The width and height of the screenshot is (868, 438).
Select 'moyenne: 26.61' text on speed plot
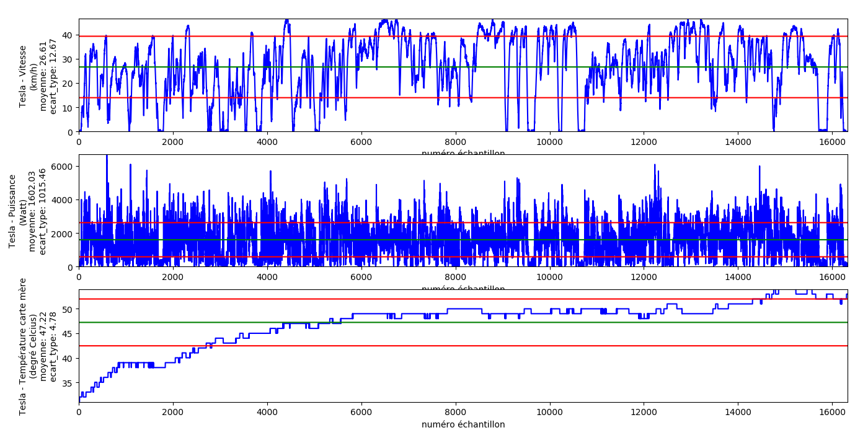pos(43,76)
